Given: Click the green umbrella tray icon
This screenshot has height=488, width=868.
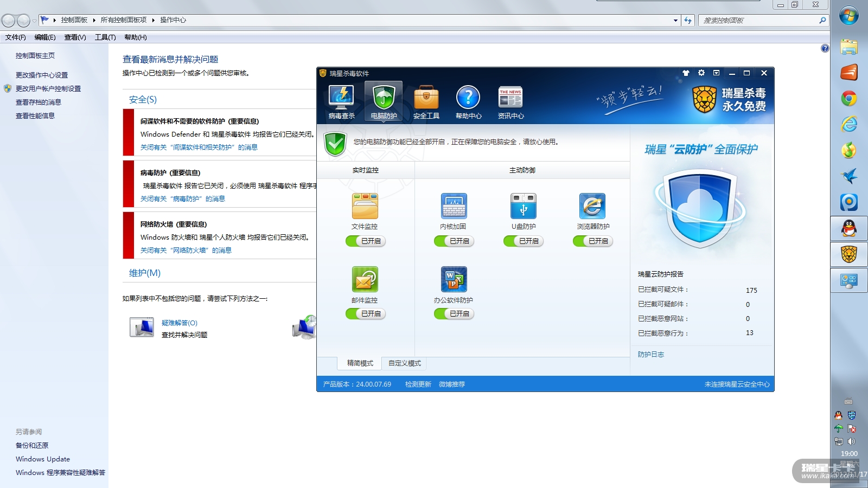Looking at the screenshot, I should coord(839,428).
